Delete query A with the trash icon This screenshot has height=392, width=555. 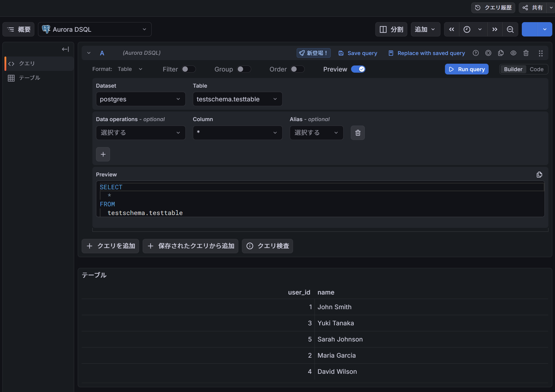click(x=526, y=53)
